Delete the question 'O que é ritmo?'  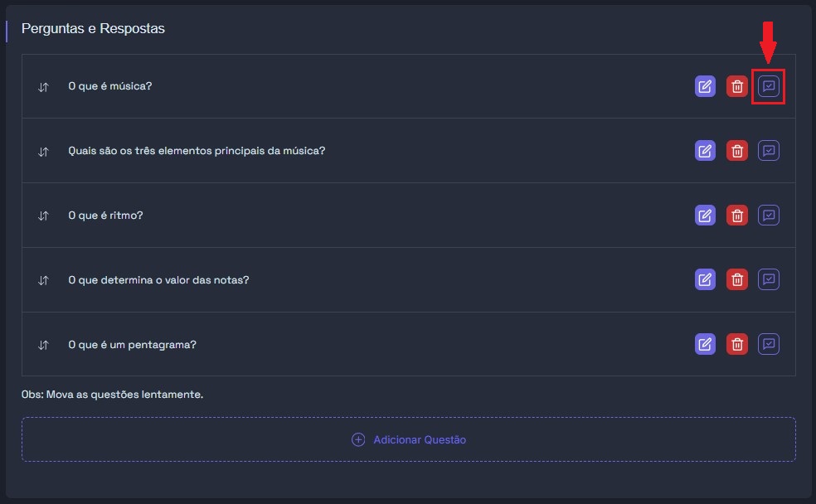coord(736,216)
